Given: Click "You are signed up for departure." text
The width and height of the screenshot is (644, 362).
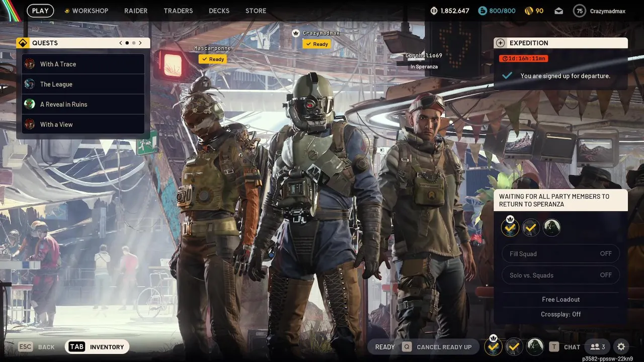Looking at the screenshot, I should pyautogui.click(x=565, y=76).
